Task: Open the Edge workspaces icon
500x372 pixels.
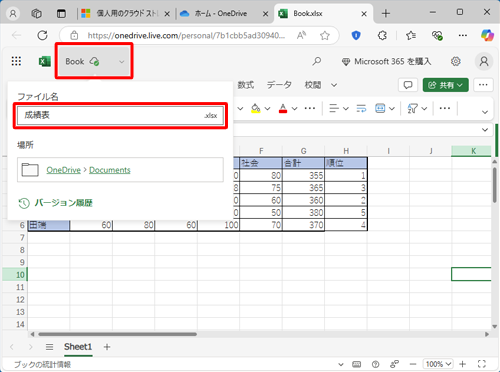Action: 36,14
